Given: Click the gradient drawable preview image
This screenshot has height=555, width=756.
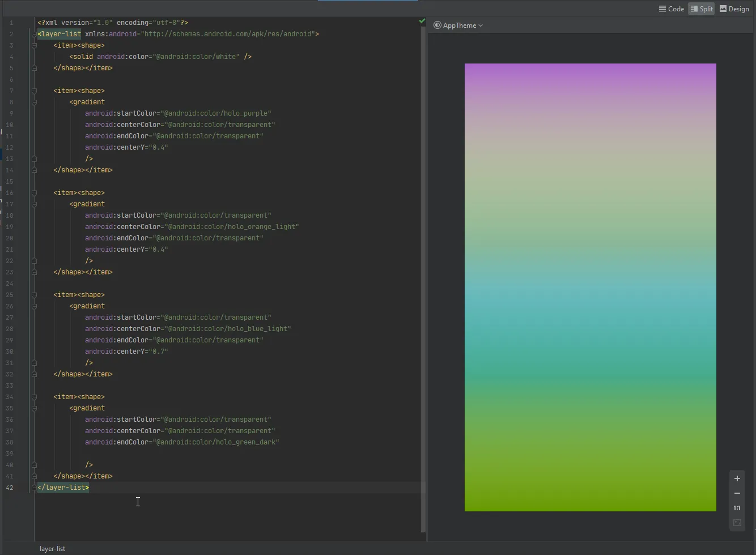Looking at the screenshot, I should [x=590, y=287].
